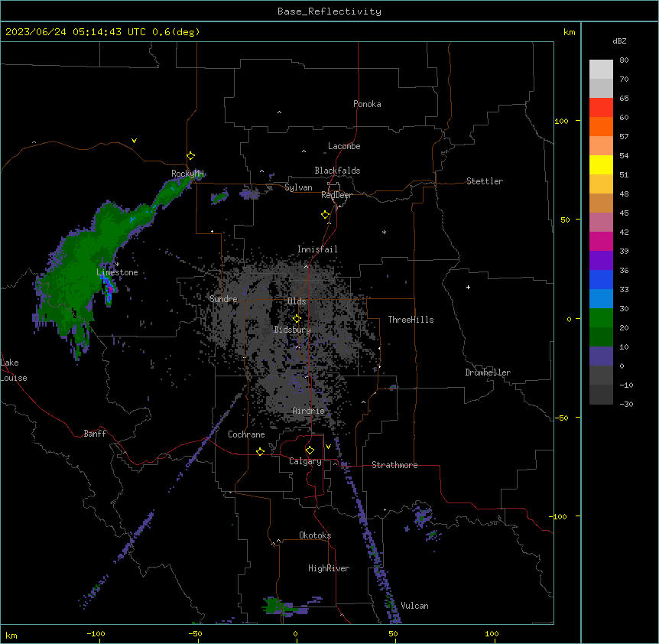This screenshot has width=659, height=644.
Task: Select the RedDeer city label
Action: pyautogui.click(x=336, y=195)
